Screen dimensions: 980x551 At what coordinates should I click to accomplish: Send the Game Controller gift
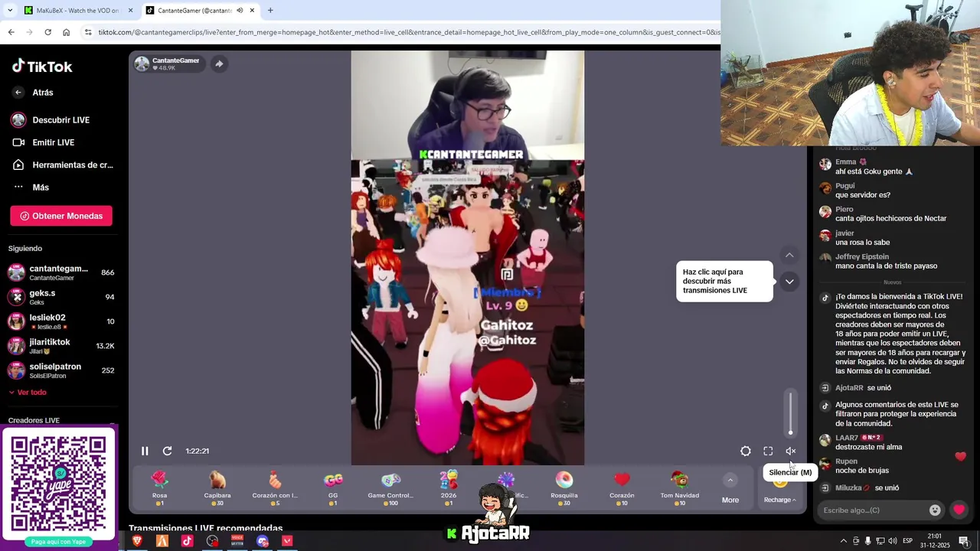pyautogui.click(x=390, y=487)
